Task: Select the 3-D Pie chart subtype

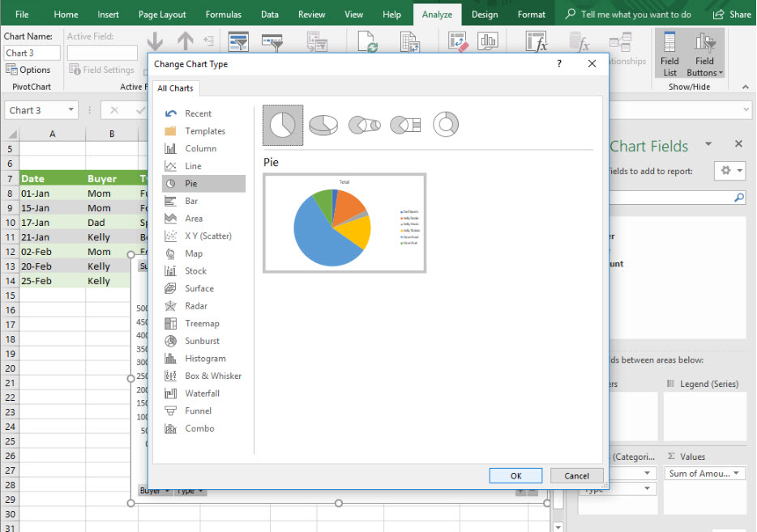Action: pyautogui.click(x=323, y=125)
